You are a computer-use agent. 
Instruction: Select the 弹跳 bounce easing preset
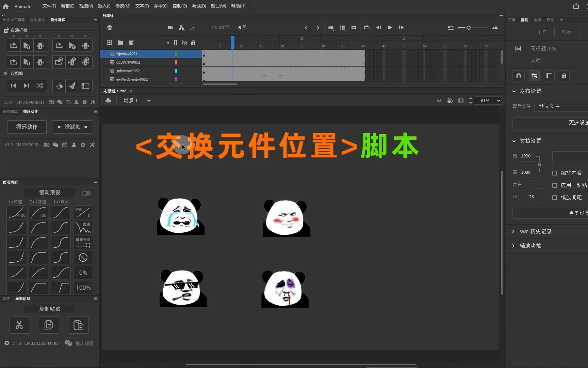[x=83, y=228]
